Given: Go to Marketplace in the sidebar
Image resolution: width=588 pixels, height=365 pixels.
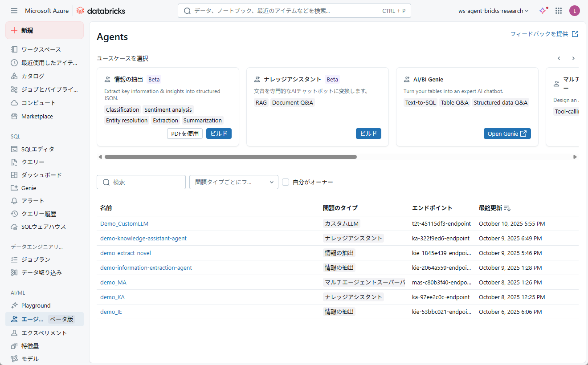Looking at the screenshot, I should point(37,116).
